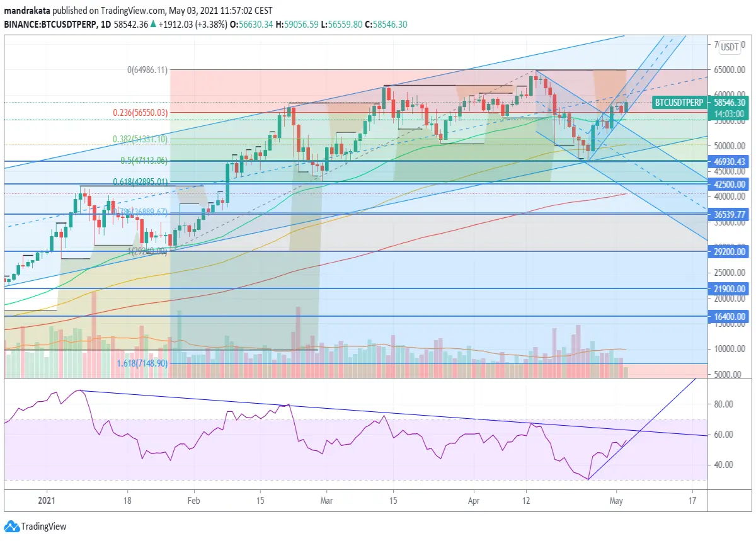Open the USDT currency label on price axis
This screenshot has height=541, width=756.
[x=730, y=47]
